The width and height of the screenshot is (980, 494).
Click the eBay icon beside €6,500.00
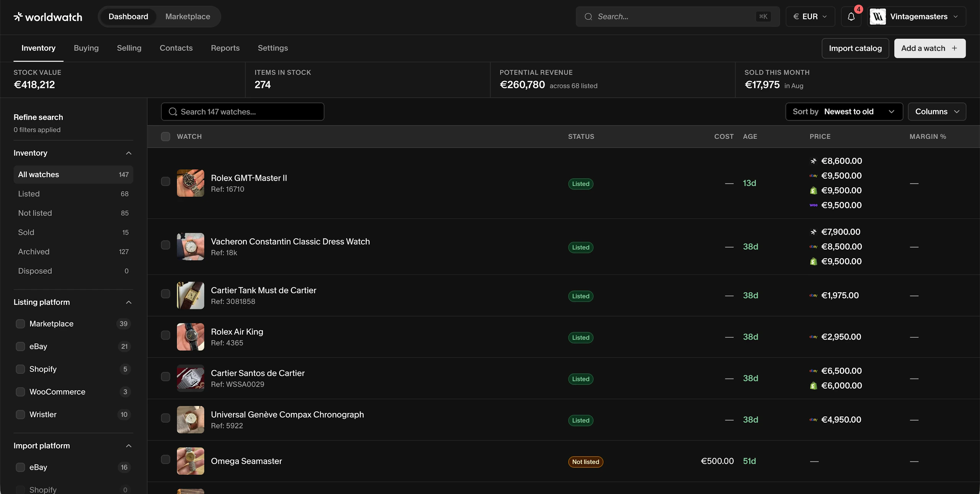[x=813, y=371]
